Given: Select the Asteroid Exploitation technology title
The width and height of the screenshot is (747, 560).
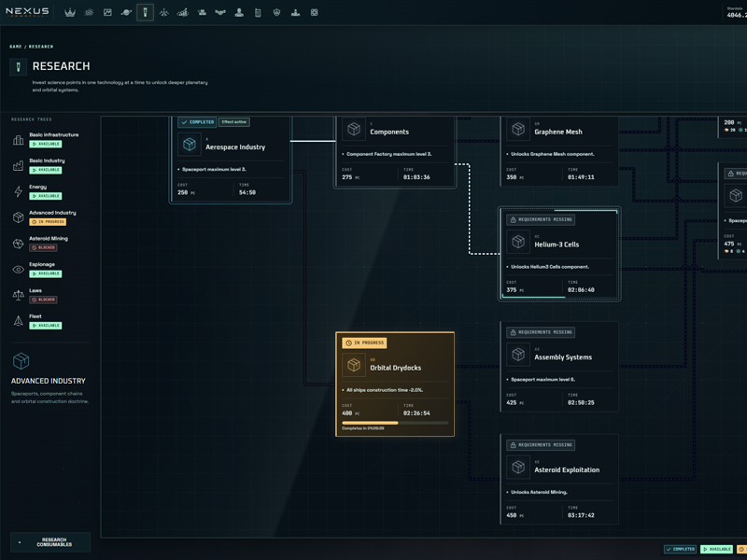Looking at the screenshot, I should pos(567,470).
